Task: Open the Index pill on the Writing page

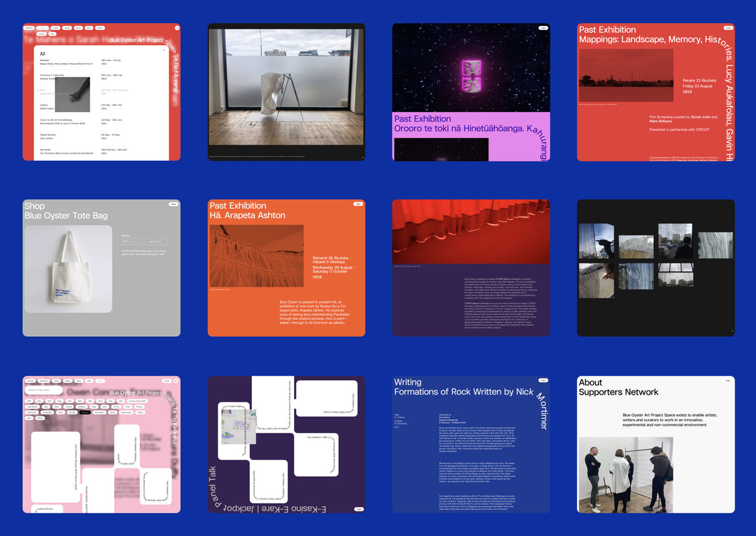Action: pyautogui.click(x=543, y=381)
